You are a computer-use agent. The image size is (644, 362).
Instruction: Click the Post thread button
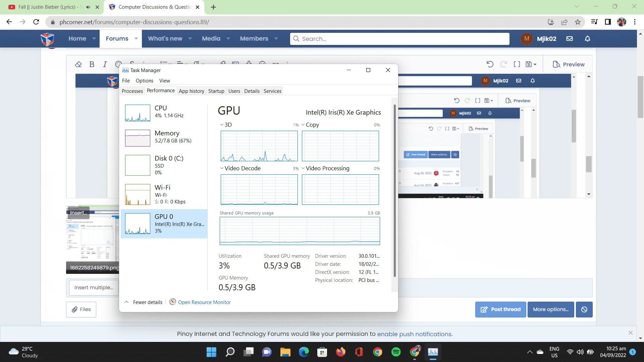500,309
